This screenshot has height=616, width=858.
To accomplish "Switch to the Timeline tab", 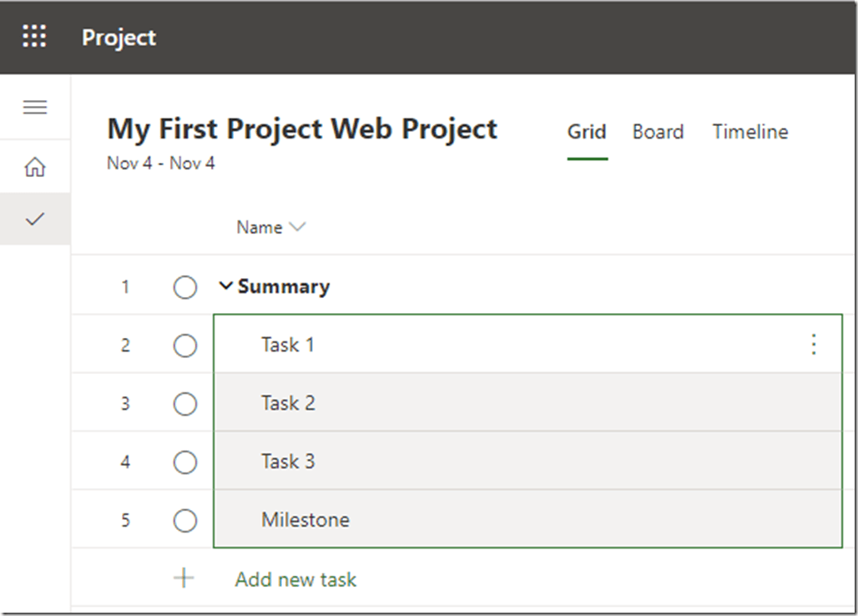I will pyautogui.click(x=749, y=132).
